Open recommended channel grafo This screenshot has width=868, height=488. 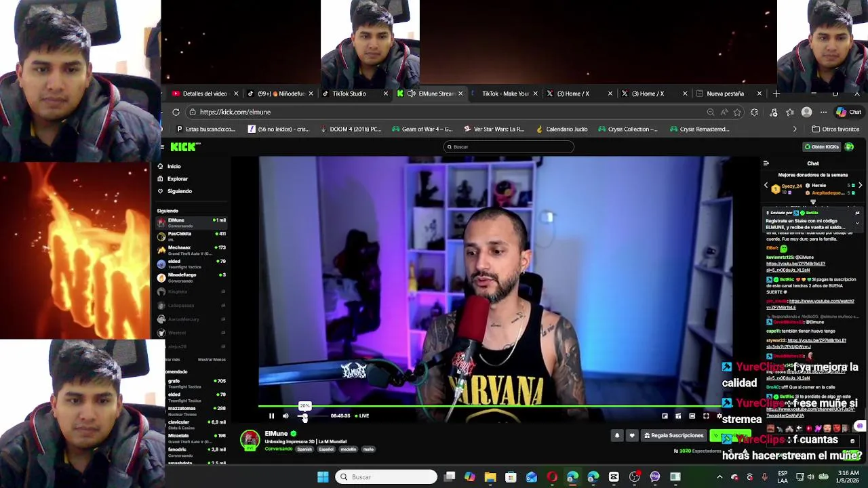[195, 383]
